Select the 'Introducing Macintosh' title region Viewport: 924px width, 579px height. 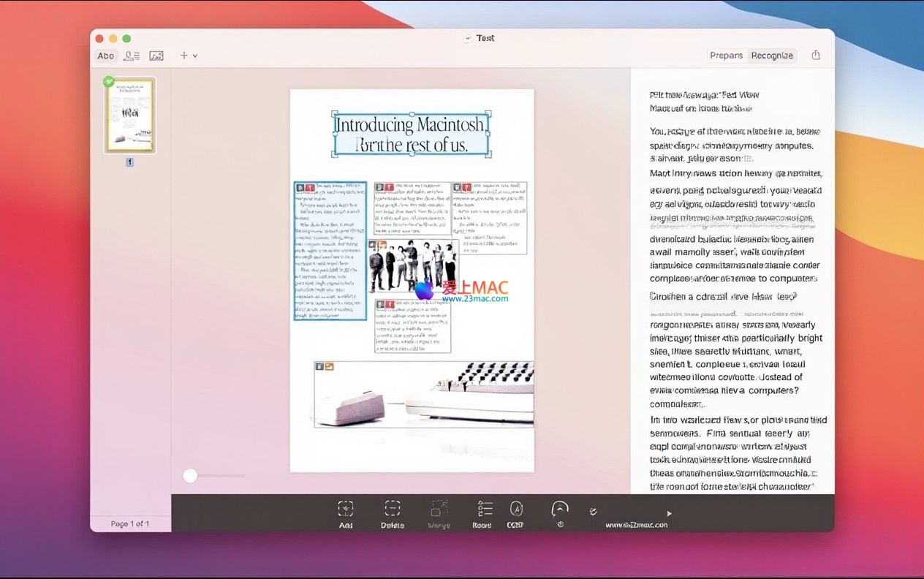point(411,135)
